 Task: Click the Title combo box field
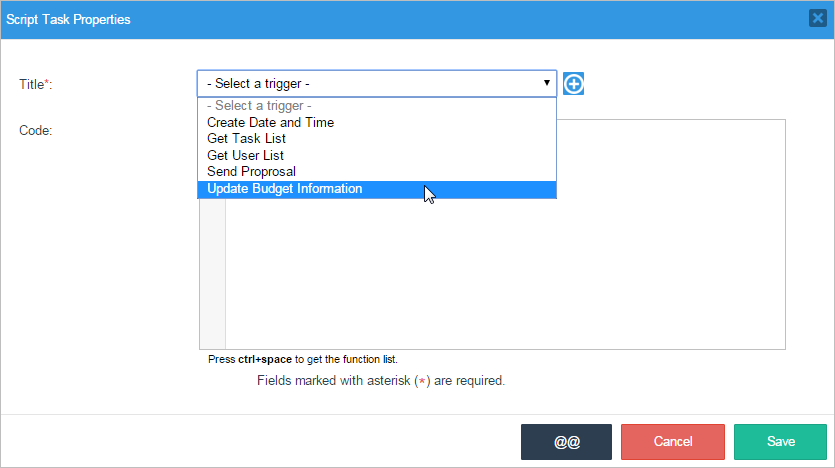pyautogui.click(x=370, y=84)
